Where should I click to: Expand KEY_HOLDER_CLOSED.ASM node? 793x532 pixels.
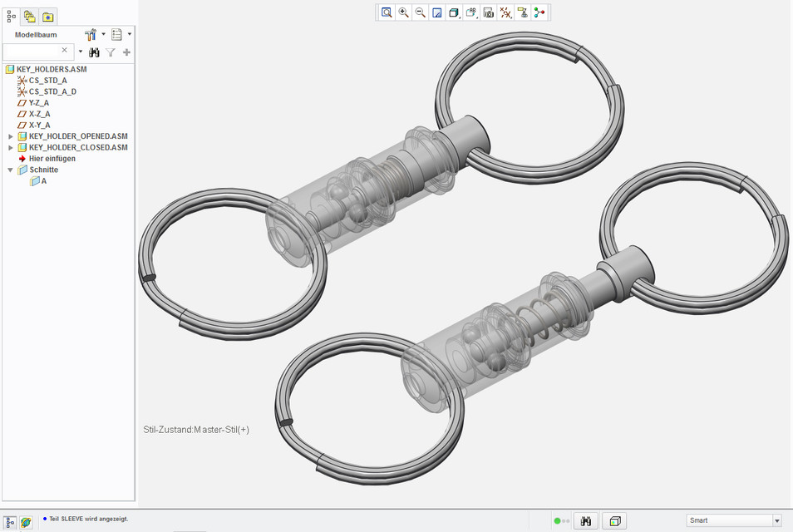[x=11, y=148]
